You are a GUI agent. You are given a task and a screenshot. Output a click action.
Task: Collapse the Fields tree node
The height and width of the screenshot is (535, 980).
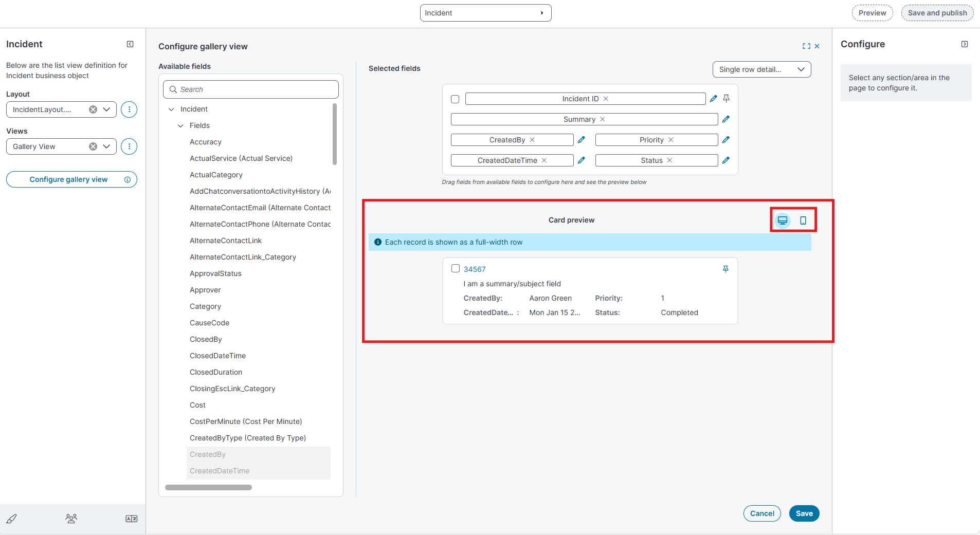coord(180,125)
